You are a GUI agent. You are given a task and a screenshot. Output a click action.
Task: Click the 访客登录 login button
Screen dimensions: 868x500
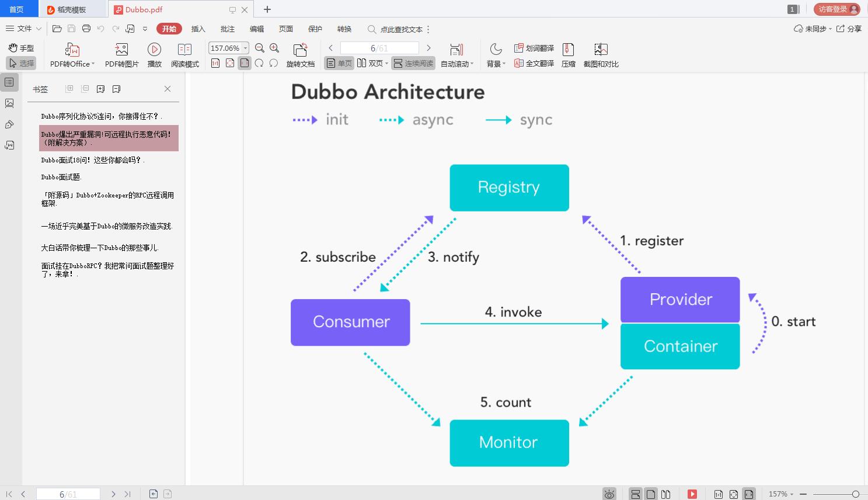(x=836, y=9)
